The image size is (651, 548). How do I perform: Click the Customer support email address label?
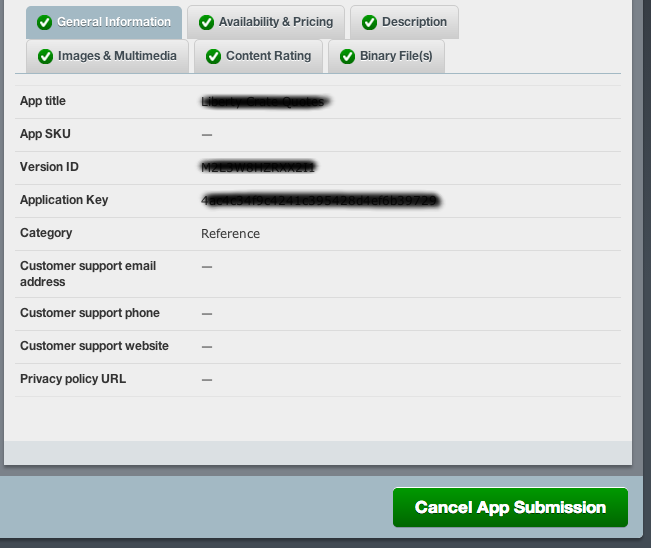point(88,273)
